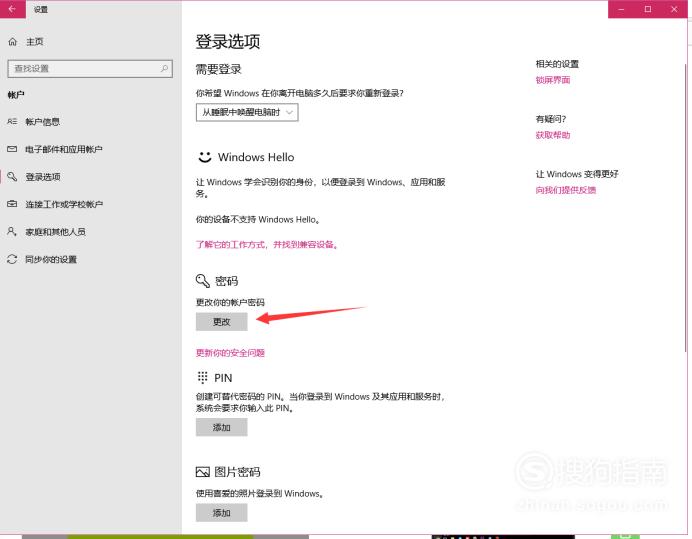The image size is (692, 539).
Task: Close the 设置 window
Action: point(674,9)
